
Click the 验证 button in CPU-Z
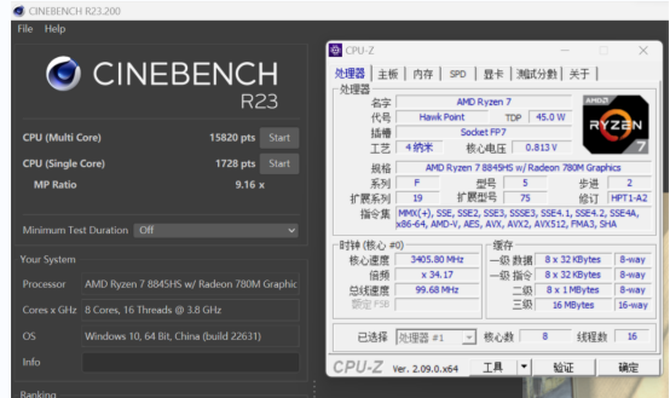pyautogui.click(x=563, y=367)
